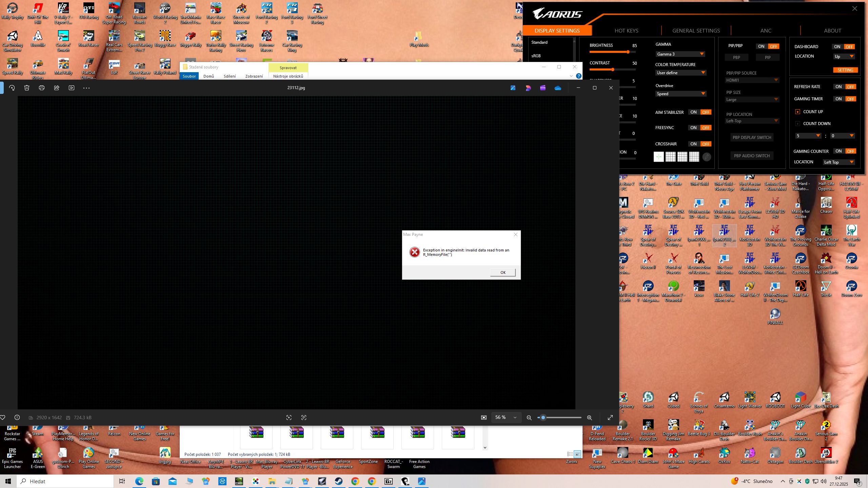This screenshot has height=488, width=868.
Task: Open the three-dots more options menu
Action: (x=86, y=88)
